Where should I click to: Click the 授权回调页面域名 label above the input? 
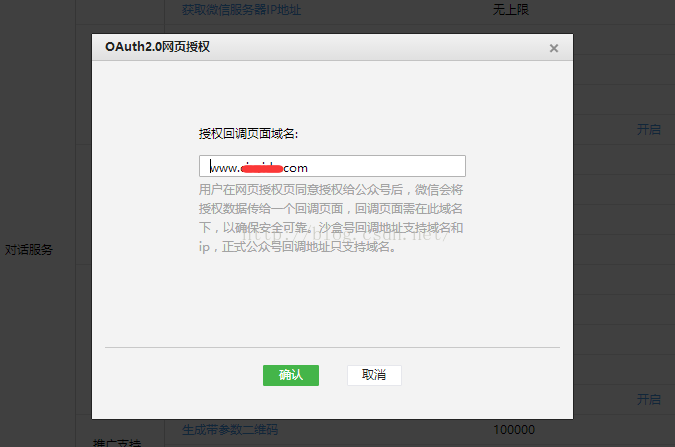(248, 133)
